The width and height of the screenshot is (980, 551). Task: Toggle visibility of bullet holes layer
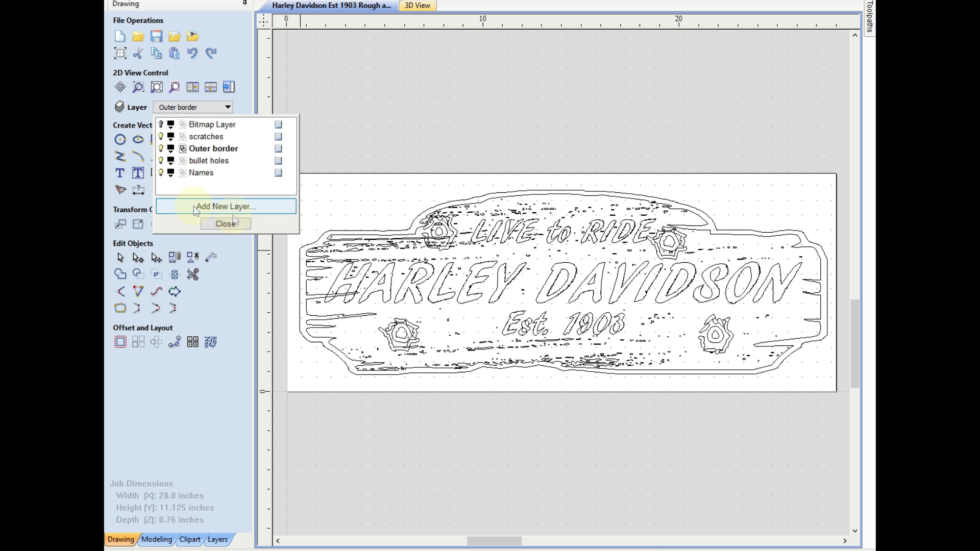160,160
